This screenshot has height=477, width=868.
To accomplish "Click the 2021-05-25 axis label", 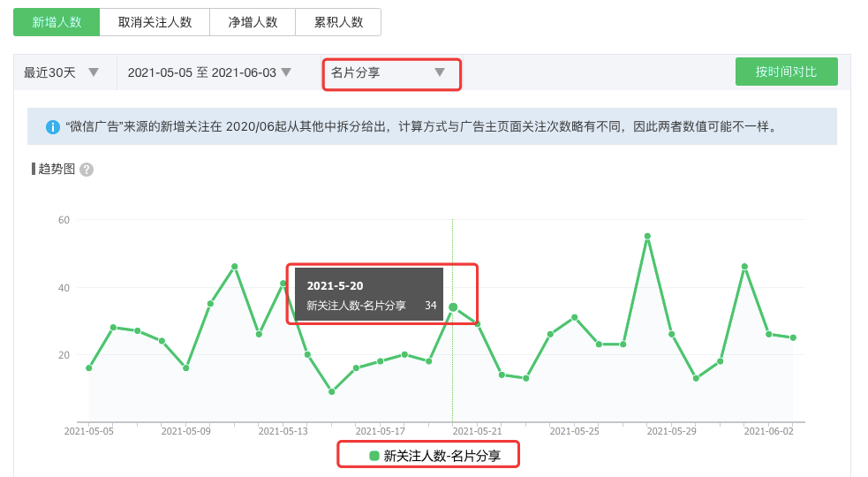I will (575, 431).
